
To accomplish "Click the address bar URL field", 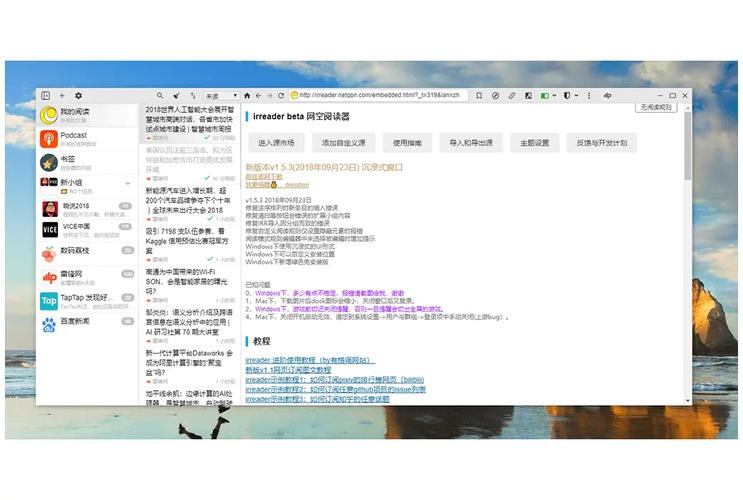I will [380, 96].
